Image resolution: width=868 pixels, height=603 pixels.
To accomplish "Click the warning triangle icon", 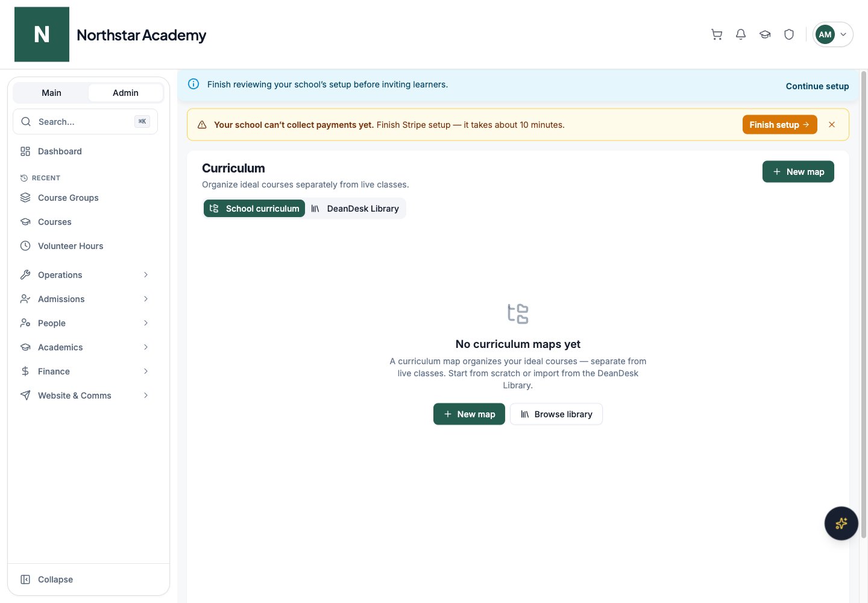I will pos(202,125).
